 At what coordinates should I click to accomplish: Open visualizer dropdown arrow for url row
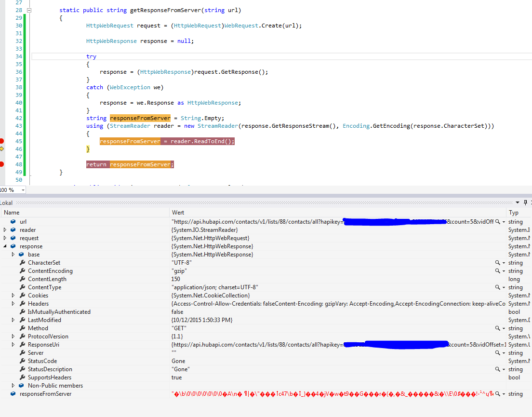pyautogui.click(x=504, y=222)
